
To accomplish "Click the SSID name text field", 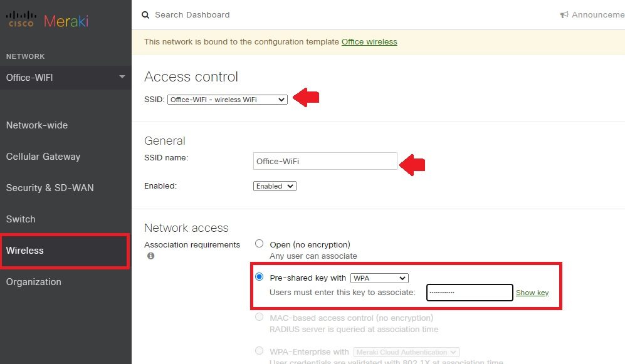I will (x=325, y=161).
